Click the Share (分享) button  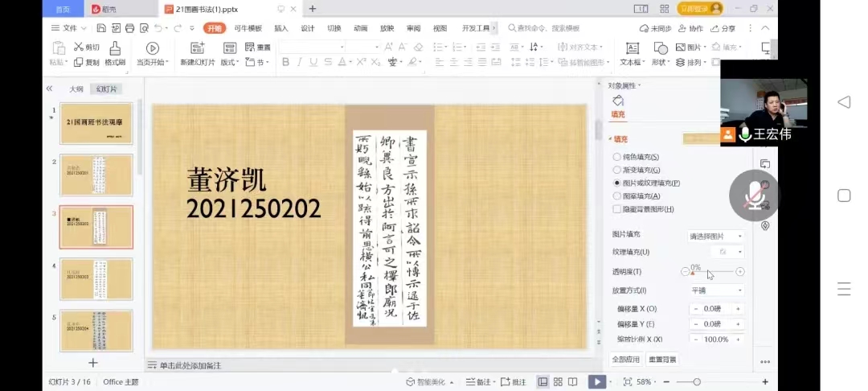[x=723, y=28]
